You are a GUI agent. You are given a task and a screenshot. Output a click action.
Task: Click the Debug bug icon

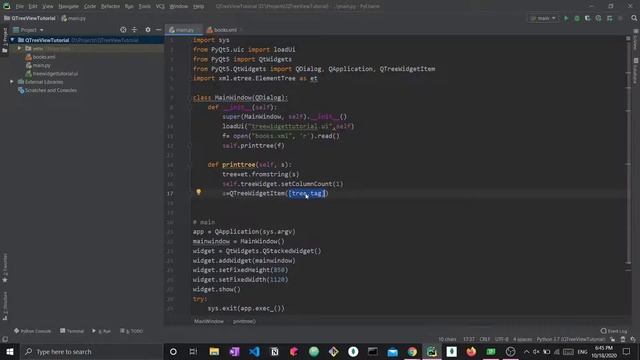click(x=577, y=18)
